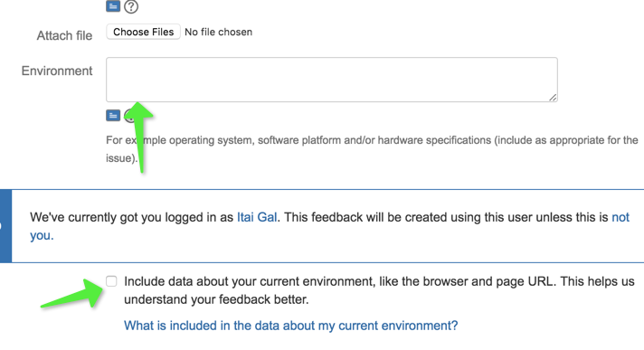Grab the Environment textarea resize handle
Screen dimensions: 644x350
(x=553, y=98)
